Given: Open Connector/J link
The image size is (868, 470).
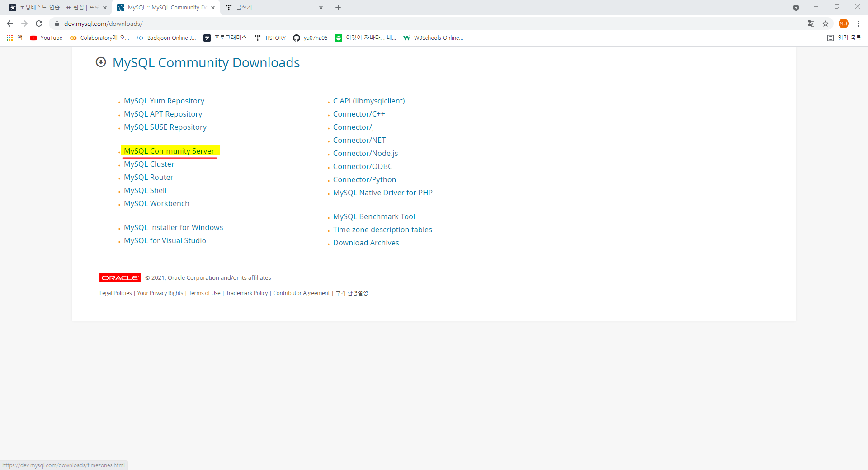Looking at the screenshot, I should [x=354, y=127].
